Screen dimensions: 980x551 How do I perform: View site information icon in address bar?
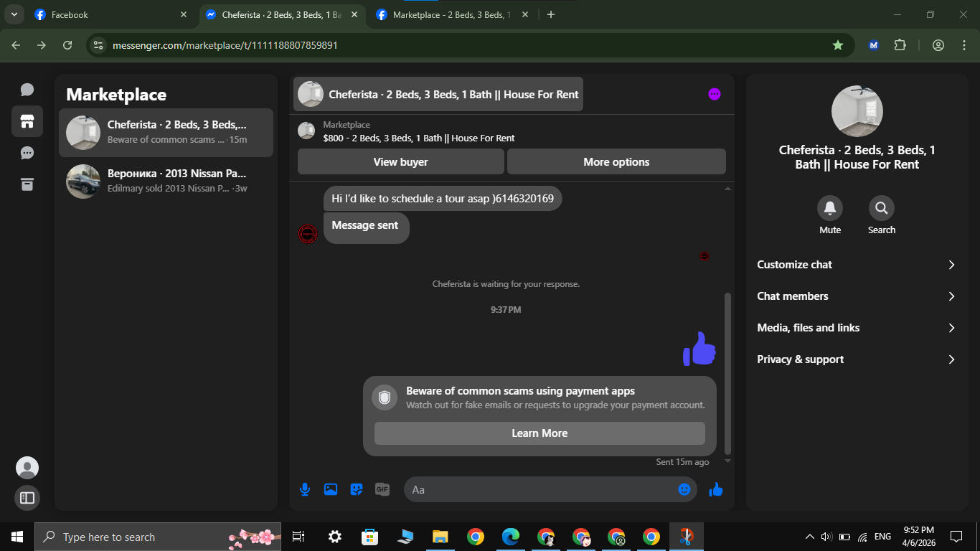pos(99,45)
